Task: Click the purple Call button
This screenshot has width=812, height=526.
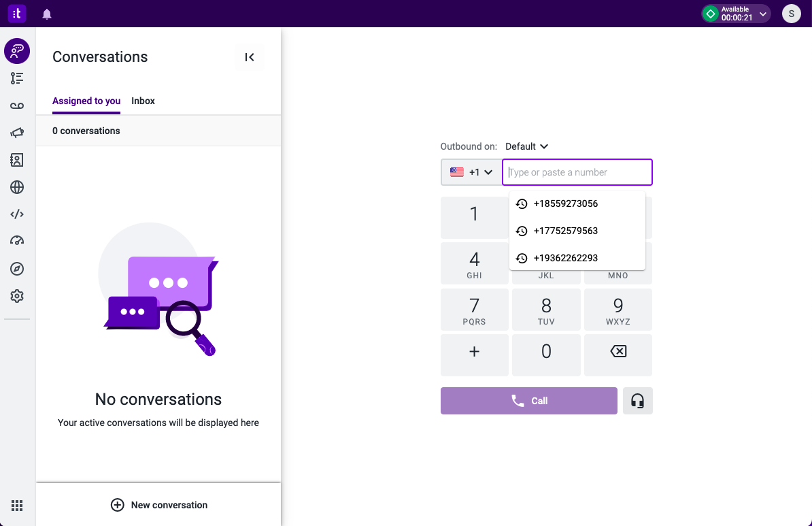Action: pyautogui.click(x=528, y=401)
